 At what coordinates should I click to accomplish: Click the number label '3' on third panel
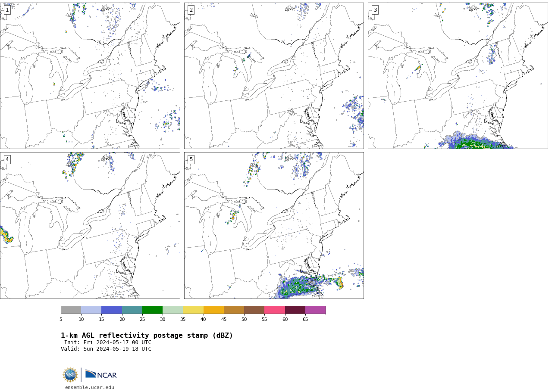(x=375, y=10)
